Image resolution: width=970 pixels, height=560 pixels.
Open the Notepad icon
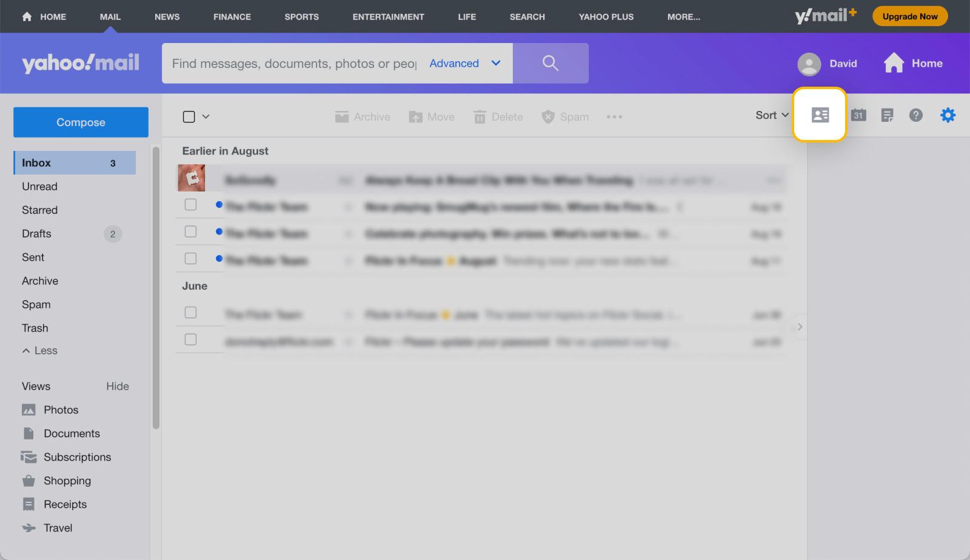click(x=888, y=115)
